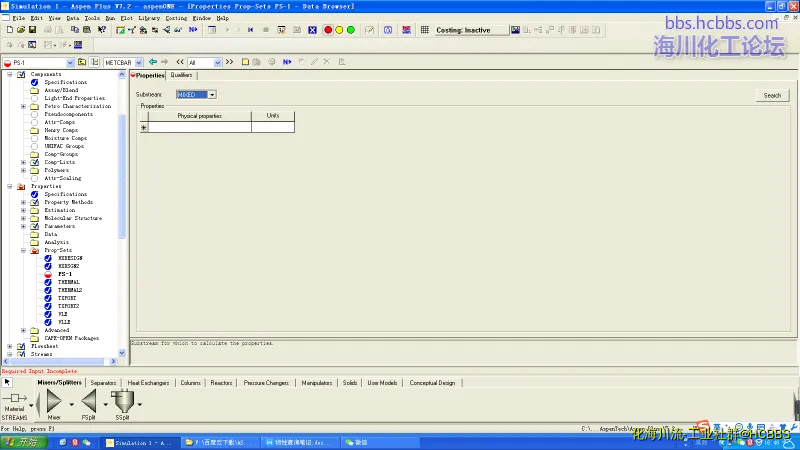Click the What's This help icon

click(x=102, y=30)
